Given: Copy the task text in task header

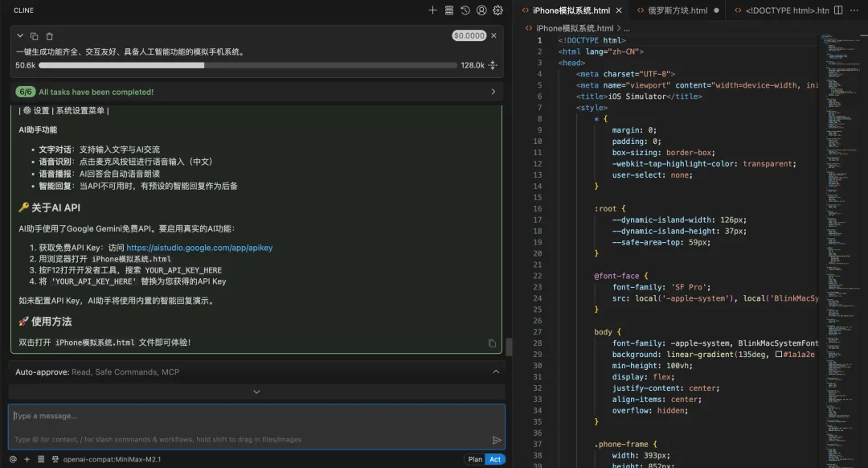Looking at the screenshot, I should click(x=35, y=36).
